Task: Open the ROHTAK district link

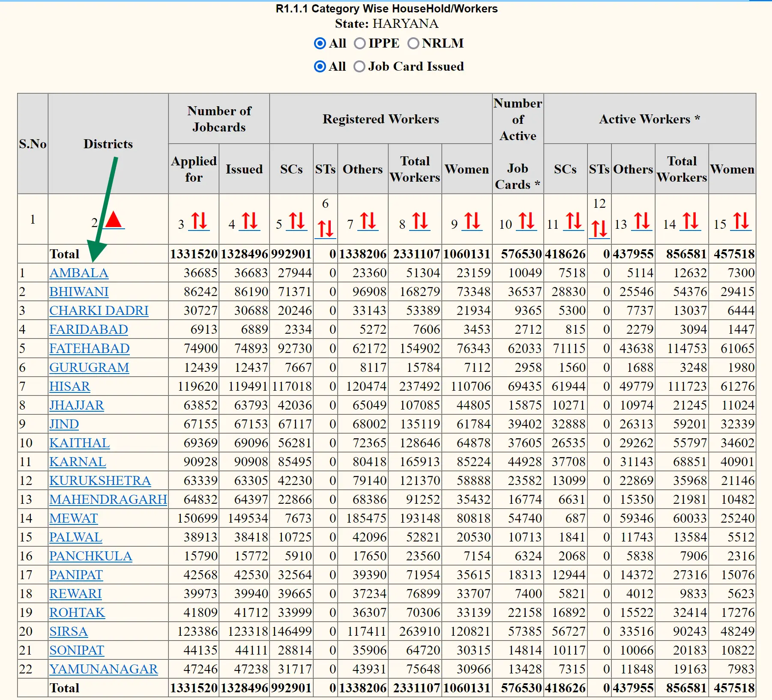Action: [77, 612]
